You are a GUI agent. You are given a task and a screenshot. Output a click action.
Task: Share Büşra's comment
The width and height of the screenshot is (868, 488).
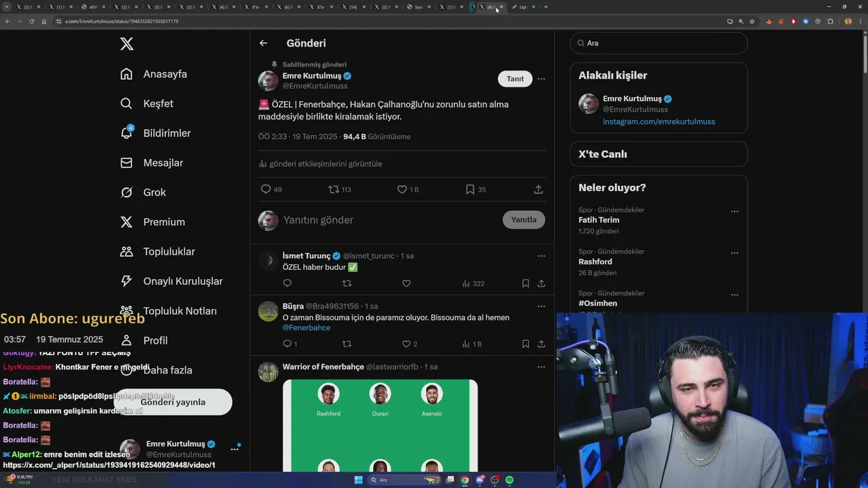point(541,344)
